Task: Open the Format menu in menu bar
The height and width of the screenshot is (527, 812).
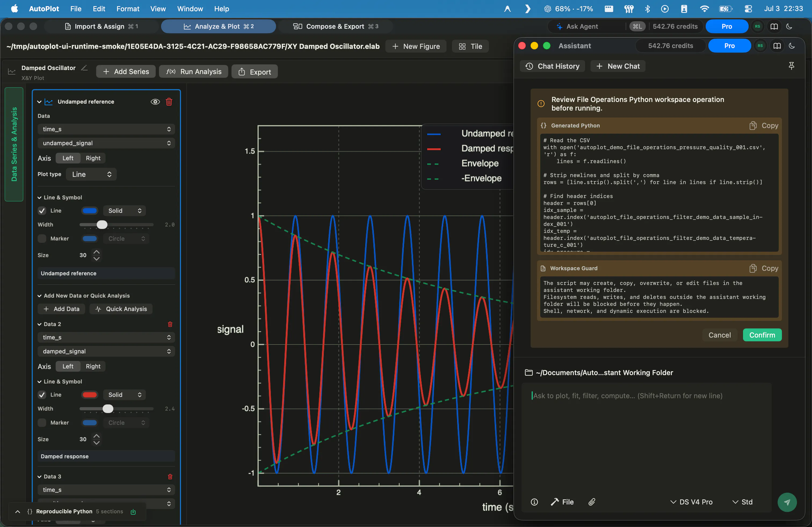Action: click(128, 9)
